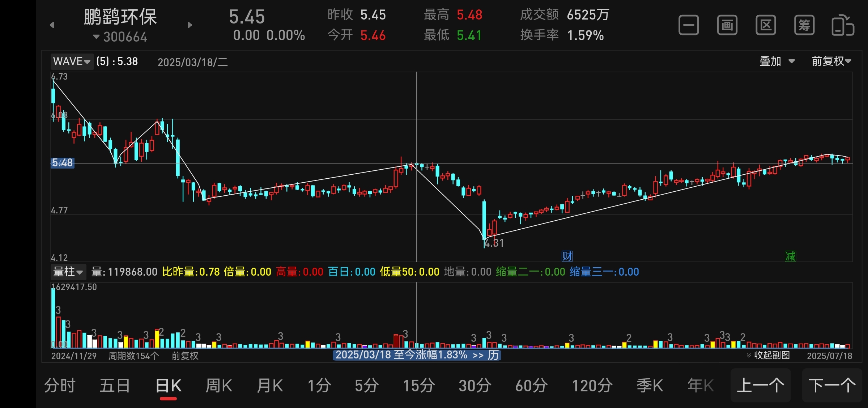Collapse sub chart via 收起副图
The image size is (868, 408).
click(768, 355)
